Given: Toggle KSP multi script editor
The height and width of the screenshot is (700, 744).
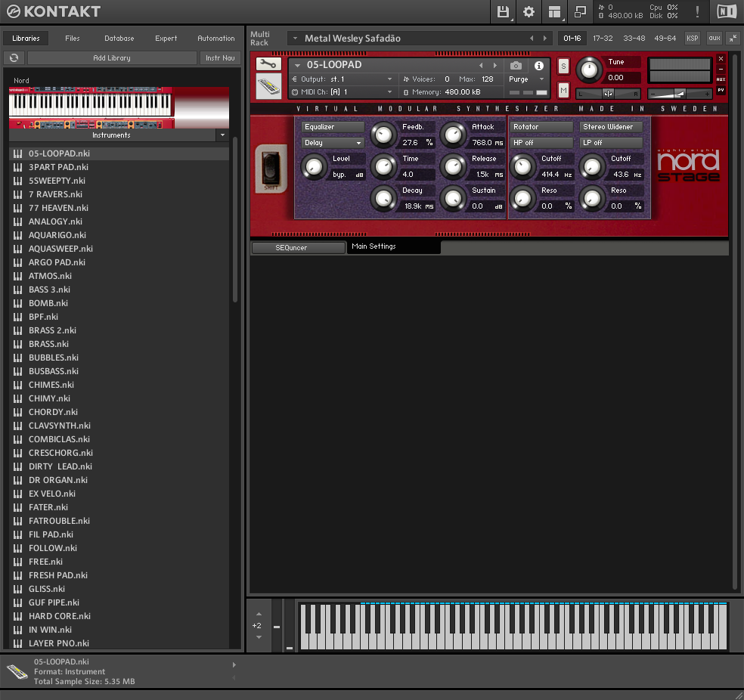Looking at the screenshot, I should coord(693,39).
